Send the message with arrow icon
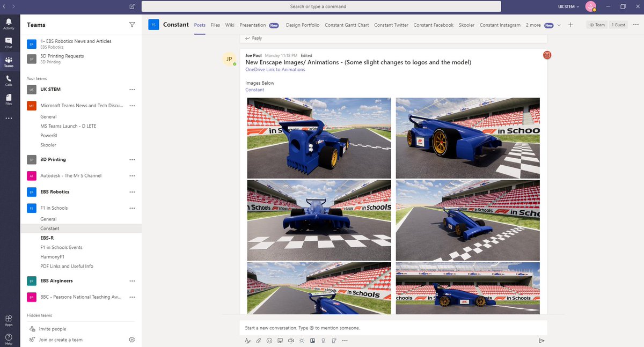Viewport: 644px width, 347px height. [541, 341]
